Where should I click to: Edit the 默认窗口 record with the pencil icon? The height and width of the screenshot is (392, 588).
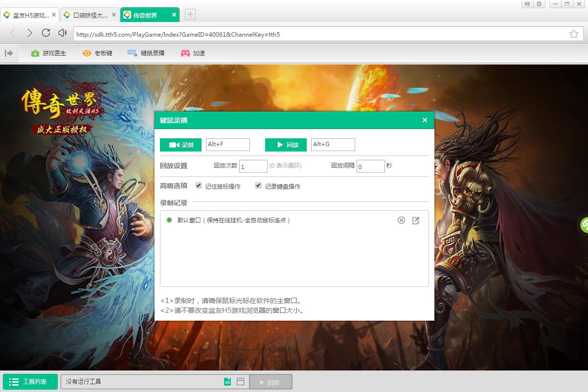tap(416, 220)
